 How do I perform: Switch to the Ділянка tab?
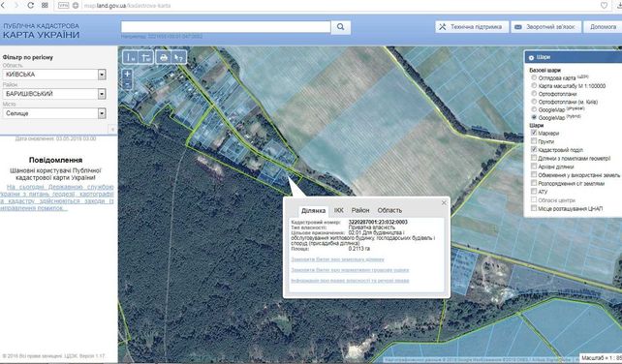pyautogui.click(x=313, y=210)
